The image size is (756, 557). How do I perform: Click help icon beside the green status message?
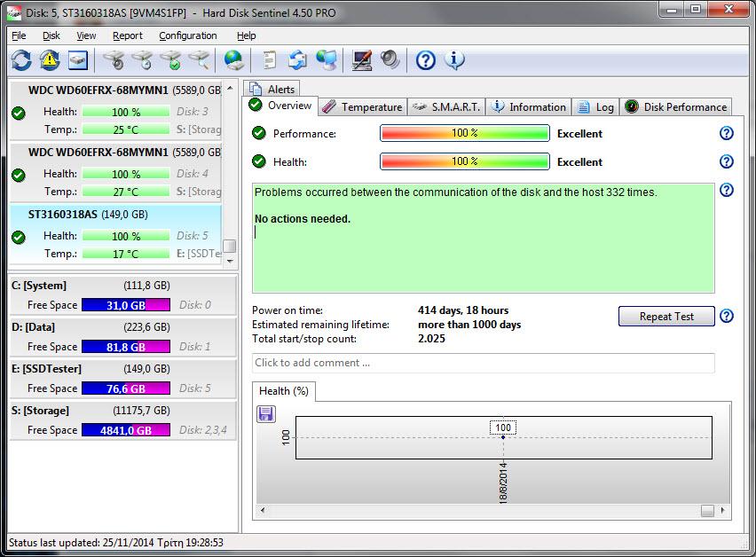tap(727, 191)
